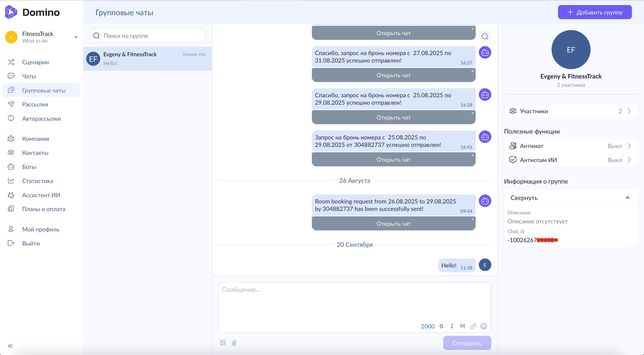
Task: Open the Участники members row
Action: click(571, 111)
